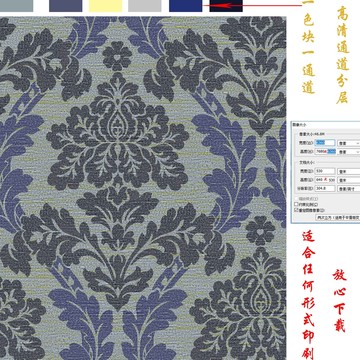Select the light gray color swatch
360x360 pixels.
tap(145, 6)
